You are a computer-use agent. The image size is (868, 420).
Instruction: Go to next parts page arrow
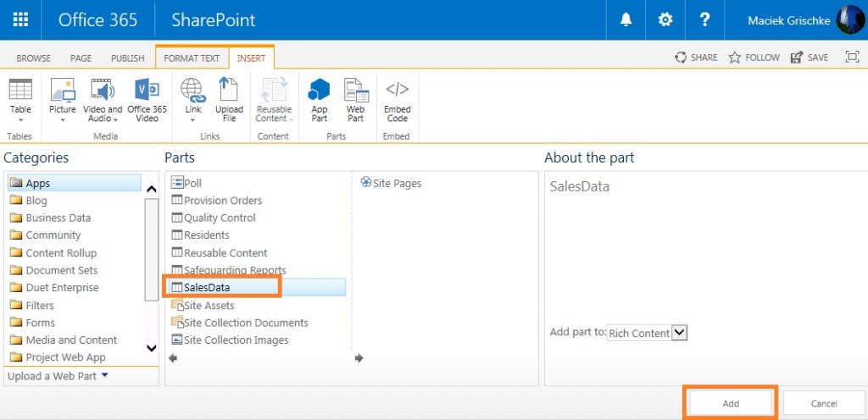(x=359, y=358)
